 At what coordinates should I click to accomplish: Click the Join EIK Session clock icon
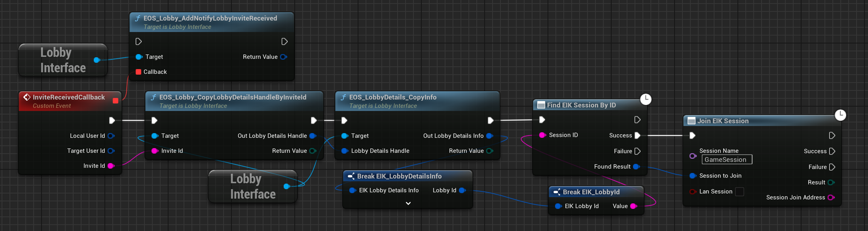tap(840, 115)
